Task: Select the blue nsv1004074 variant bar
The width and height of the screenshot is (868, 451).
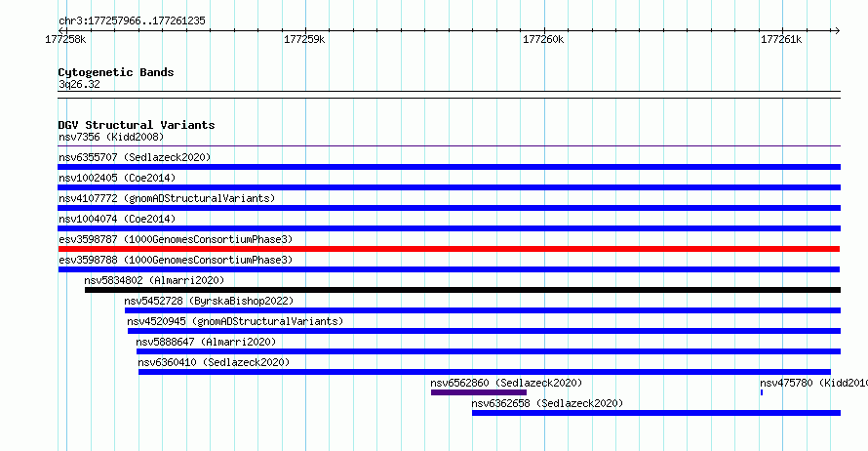Action: click(x=450, y=228)
